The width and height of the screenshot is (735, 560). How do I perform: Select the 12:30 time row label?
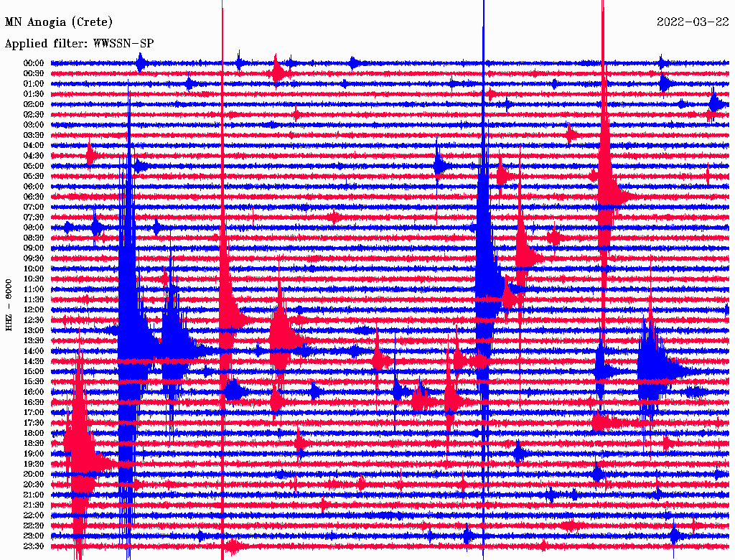pos(34,320)
